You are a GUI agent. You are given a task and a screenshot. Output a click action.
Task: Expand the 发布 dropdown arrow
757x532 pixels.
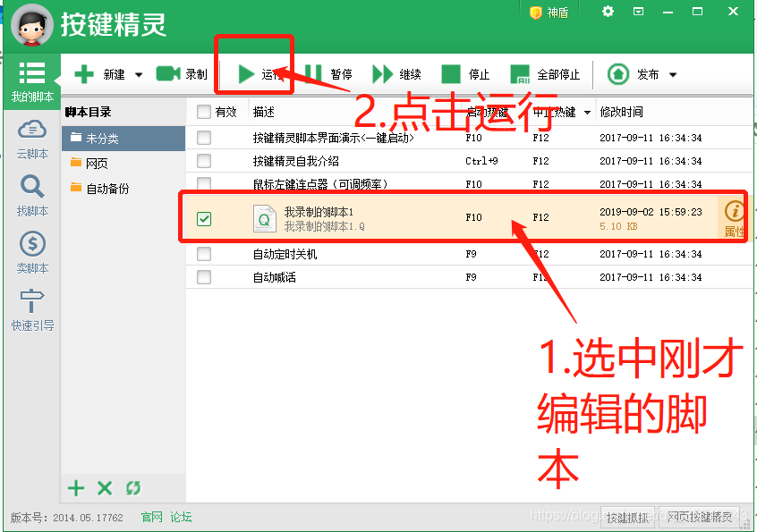pos(673,75)
